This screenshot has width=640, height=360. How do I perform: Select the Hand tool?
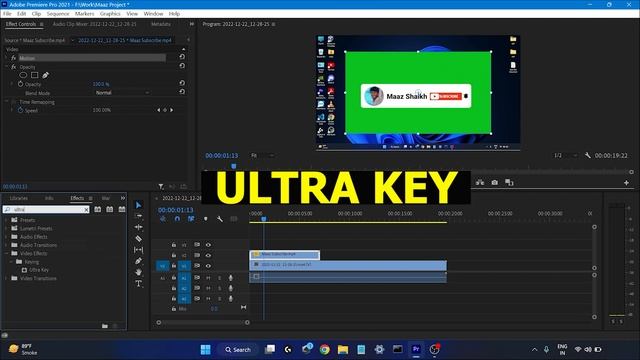(138, 272)
